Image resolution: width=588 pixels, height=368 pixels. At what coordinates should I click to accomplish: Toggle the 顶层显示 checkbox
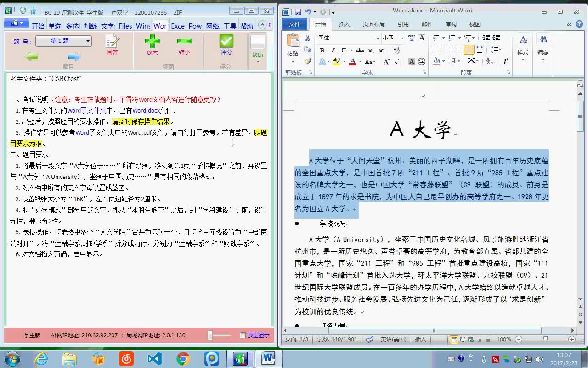click(x=243, y=335)
